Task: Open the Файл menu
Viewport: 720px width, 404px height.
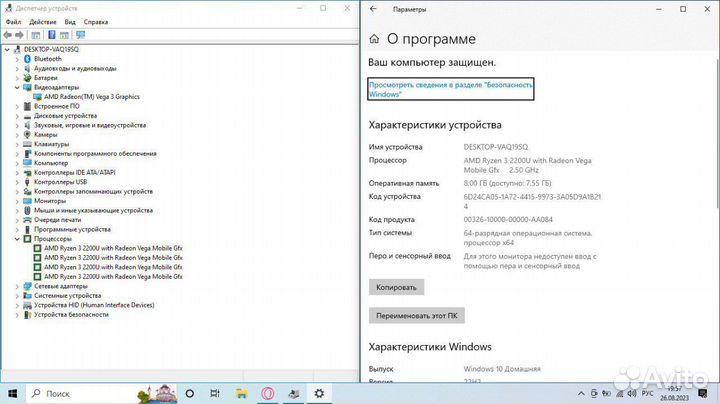Action: 13,22
